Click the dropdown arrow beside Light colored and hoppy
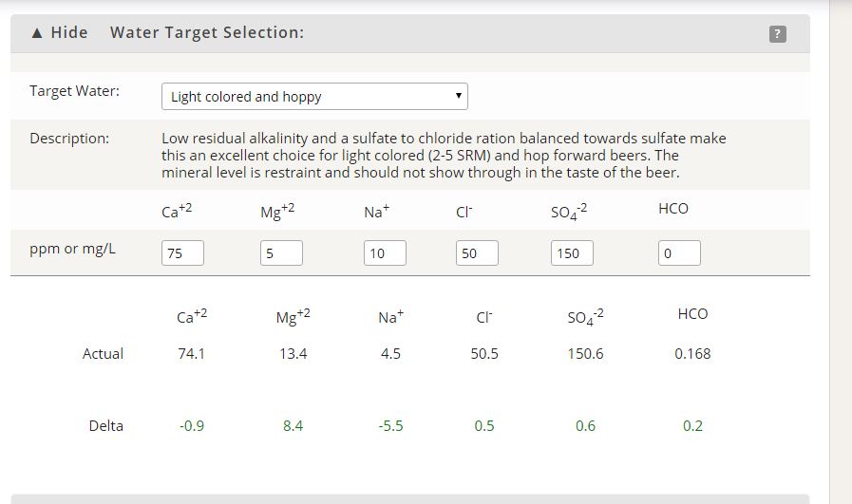 pos(459,96)
